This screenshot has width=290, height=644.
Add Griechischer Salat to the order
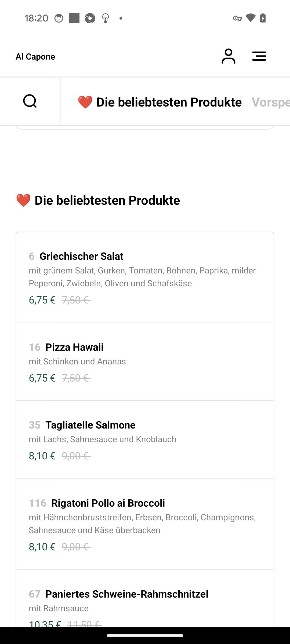[x=145, y=277]
